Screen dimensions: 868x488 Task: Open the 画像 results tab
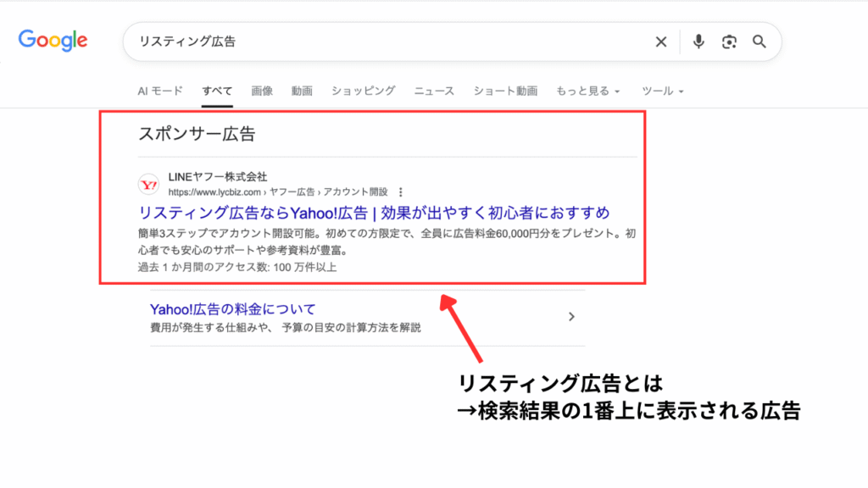(x=262, y=91)
